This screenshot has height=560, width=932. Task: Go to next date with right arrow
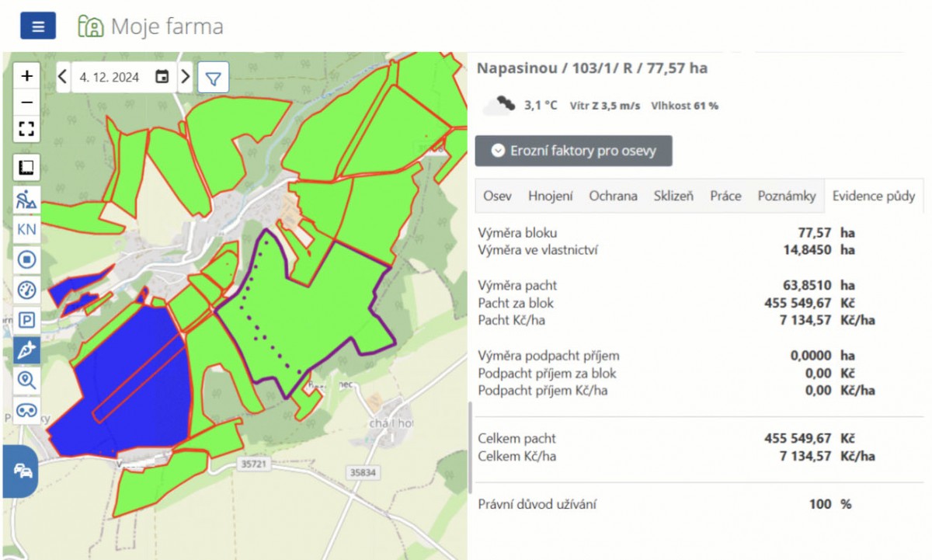(186, 77)
